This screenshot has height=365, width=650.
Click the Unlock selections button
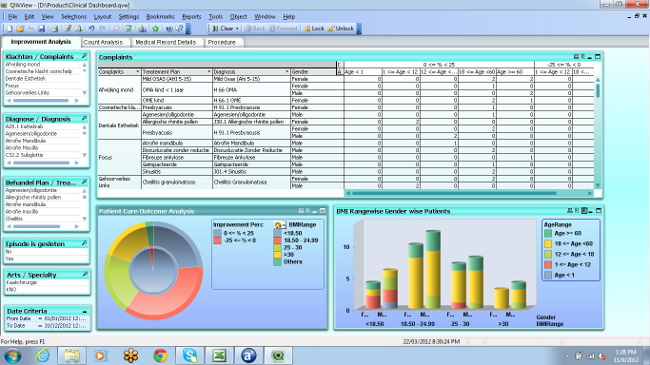[x=341, y=29]
